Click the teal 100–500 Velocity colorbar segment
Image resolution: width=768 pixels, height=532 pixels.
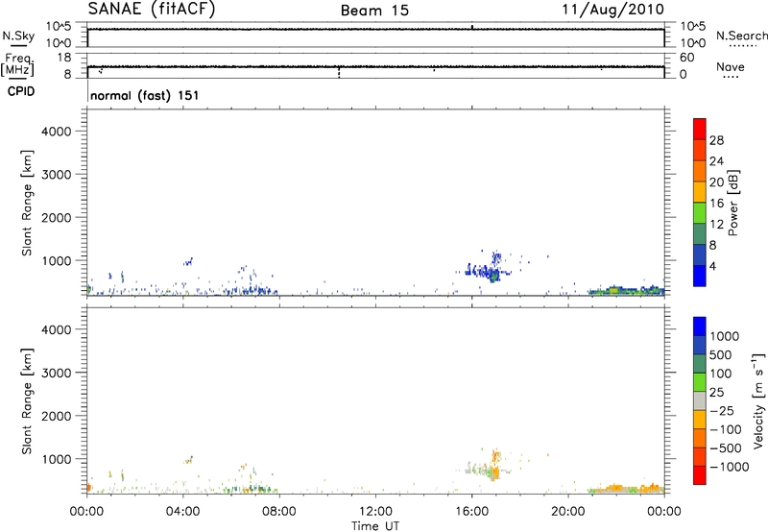click(700, 364)
